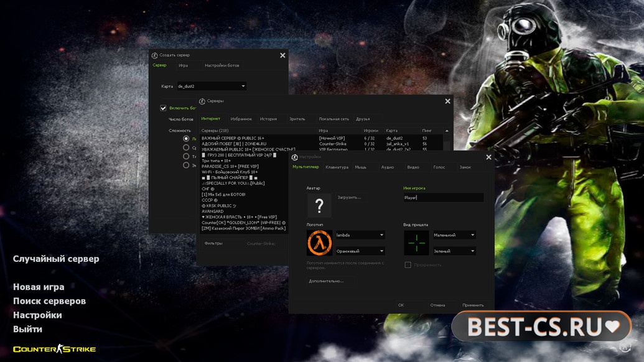Close the Настройки window
This screenshot has height=362, width=644.
488,157
